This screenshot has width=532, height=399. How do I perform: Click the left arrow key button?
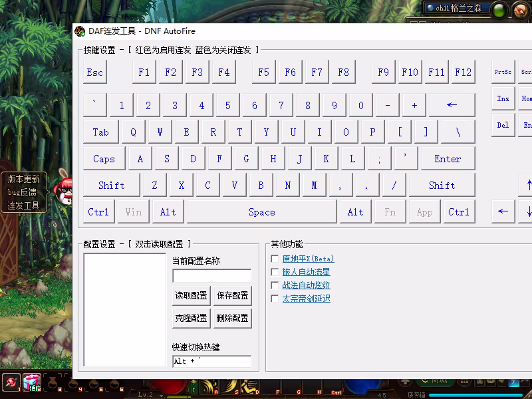[x=503, y=211]
